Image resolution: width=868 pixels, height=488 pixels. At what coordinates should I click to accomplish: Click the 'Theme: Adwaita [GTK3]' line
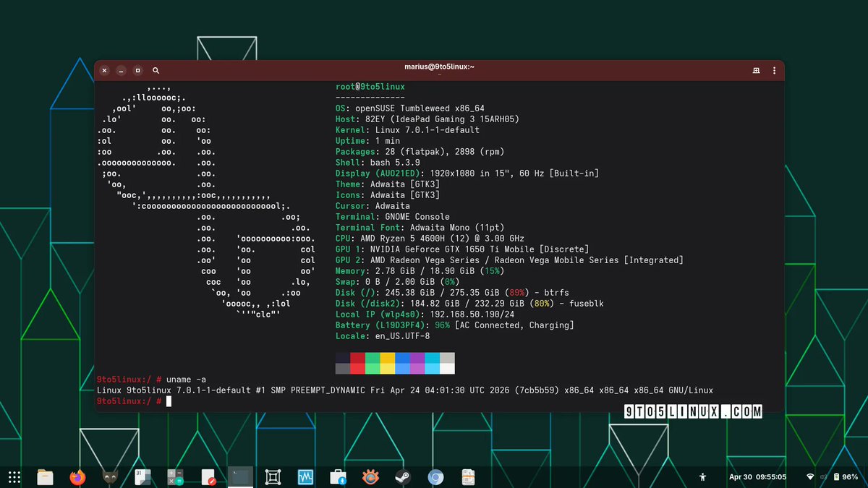click(388, 184)
